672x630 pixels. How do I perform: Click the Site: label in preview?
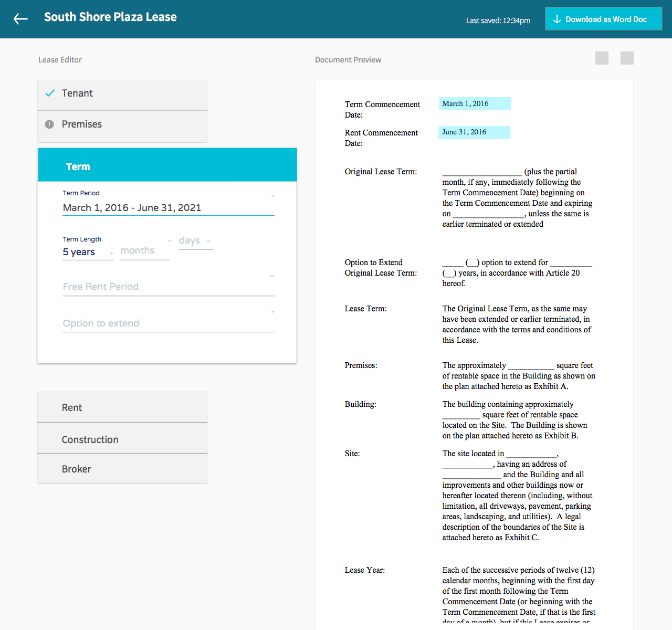[352, 454]
